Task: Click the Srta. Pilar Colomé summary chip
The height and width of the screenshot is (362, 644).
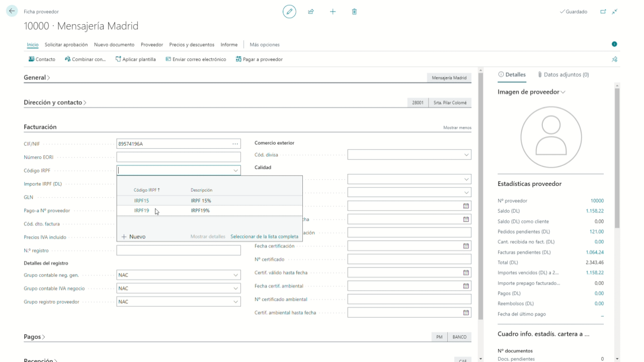Action: click(450, 103)
